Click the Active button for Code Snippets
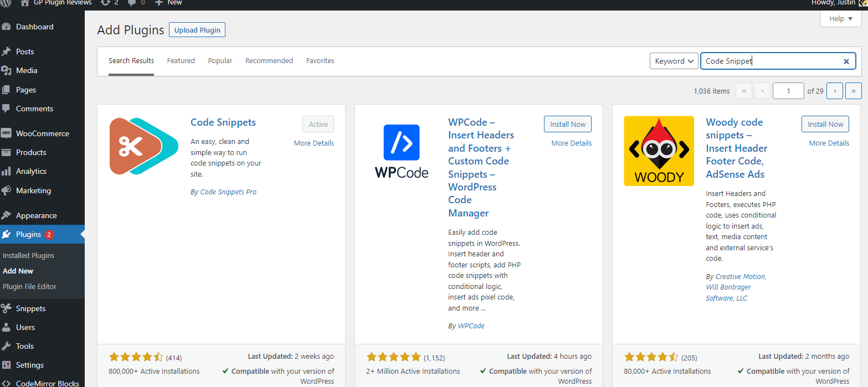Viewport: 868px width, 387px height. pyautogui.click(x=319, y=124)
